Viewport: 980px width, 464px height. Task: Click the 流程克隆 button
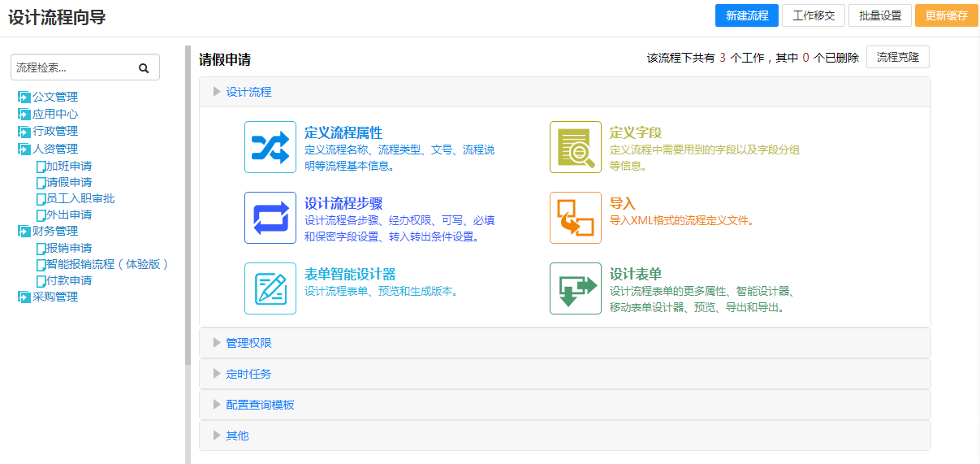pyautogui.click(x=897, y=58)
